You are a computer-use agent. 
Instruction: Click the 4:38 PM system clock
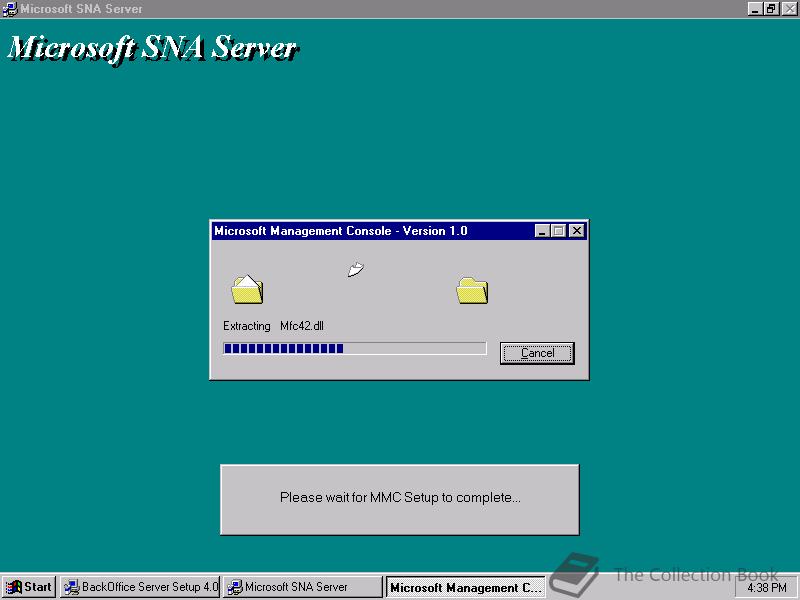tap(767, 588)
